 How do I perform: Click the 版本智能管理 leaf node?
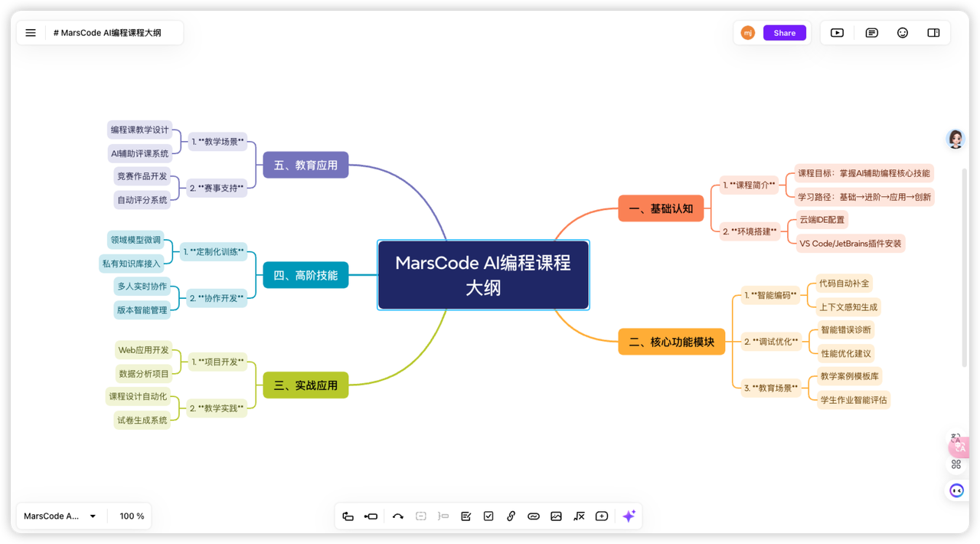(142, 310)
